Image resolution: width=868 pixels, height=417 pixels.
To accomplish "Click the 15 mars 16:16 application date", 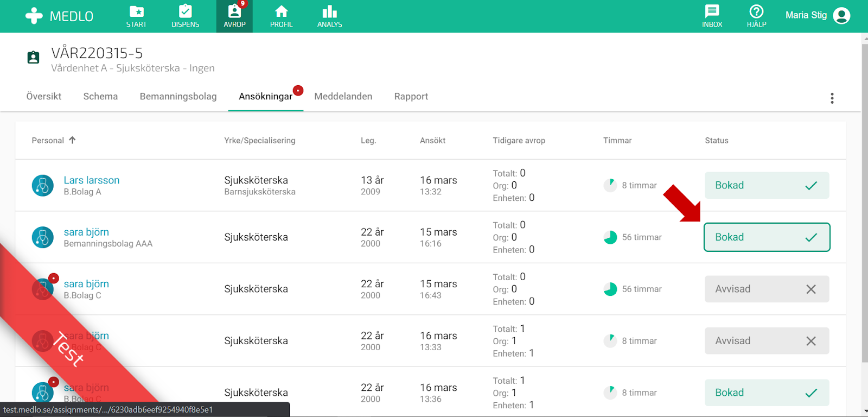I will click(x=438, y=237).
